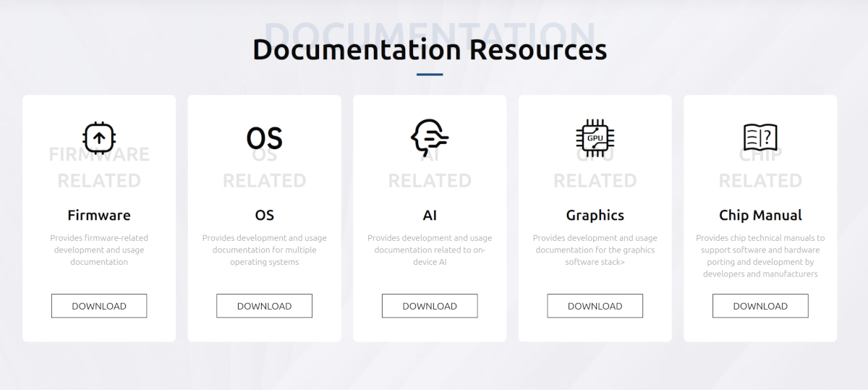
Task: Click the large OS icon
Action: pyautogui.click(x=264, y=137)
